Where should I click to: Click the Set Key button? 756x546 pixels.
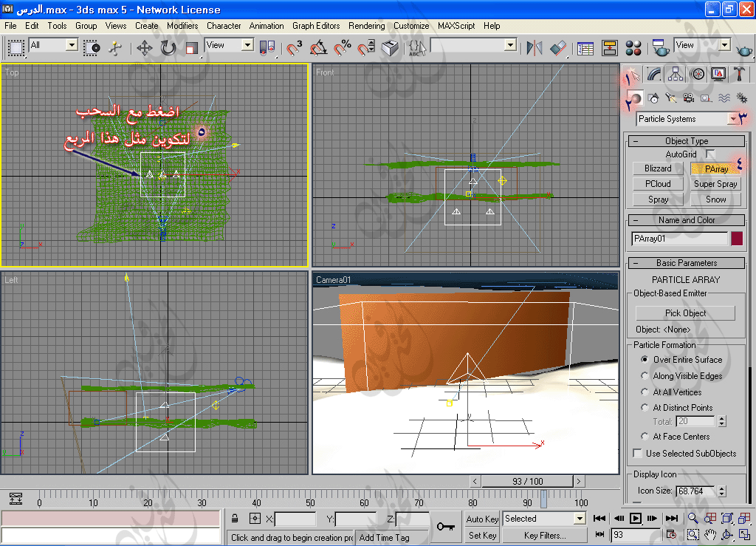point(482,536)
